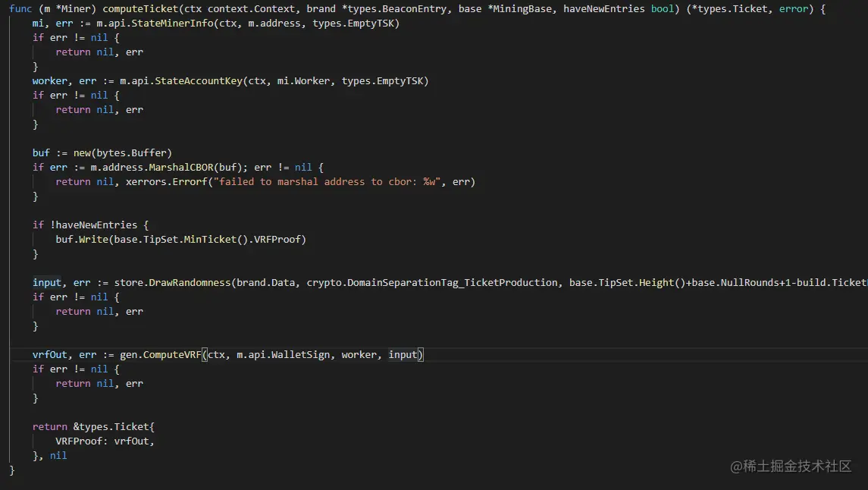Click !haveNewEntries in the if condition
Image resolution: width=868 pixels, height=490 pixels.
(93, 225)
